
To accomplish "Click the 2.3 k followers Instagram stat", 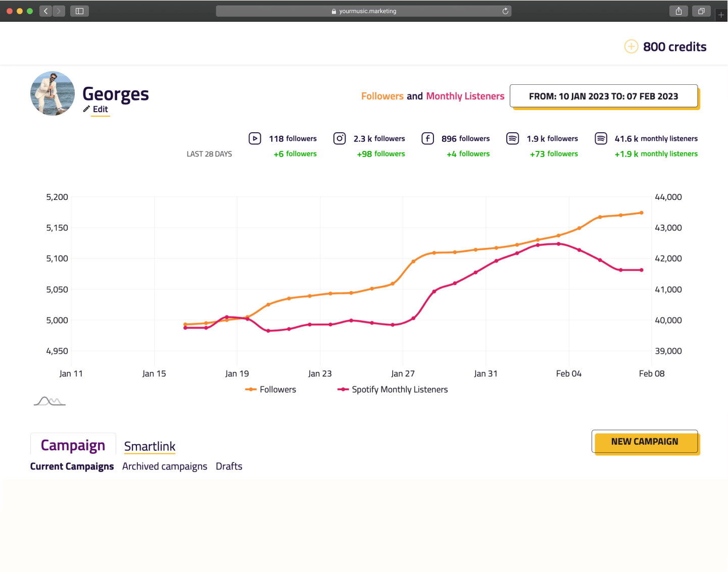I will [379, 138].
